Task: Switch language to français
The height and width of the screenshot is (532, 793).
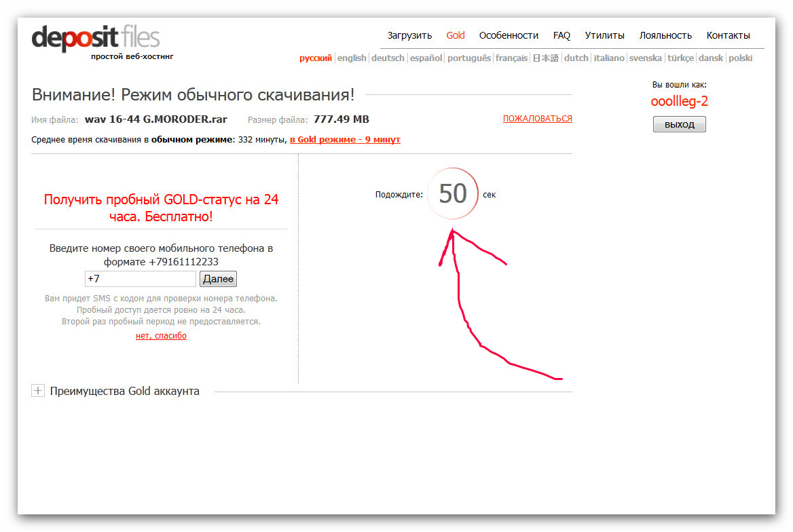Action: point(511,58)
